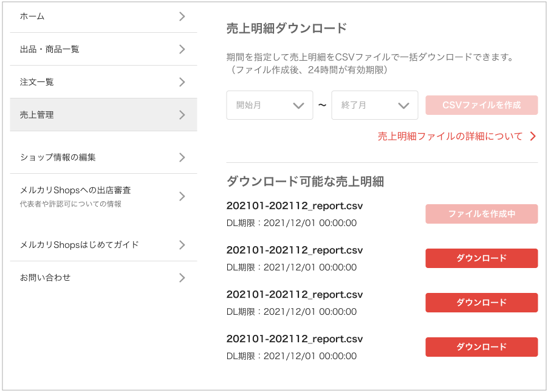
Task: Select 売上管理 in sidebar
Action: tap(103, 115)
